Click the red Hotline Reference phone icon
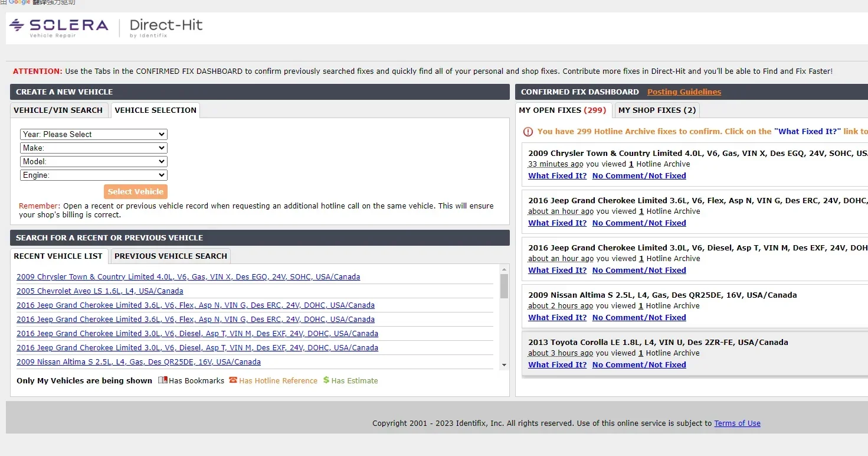Image resolution: width=868 pixels, height=456 pixels. 233,380
